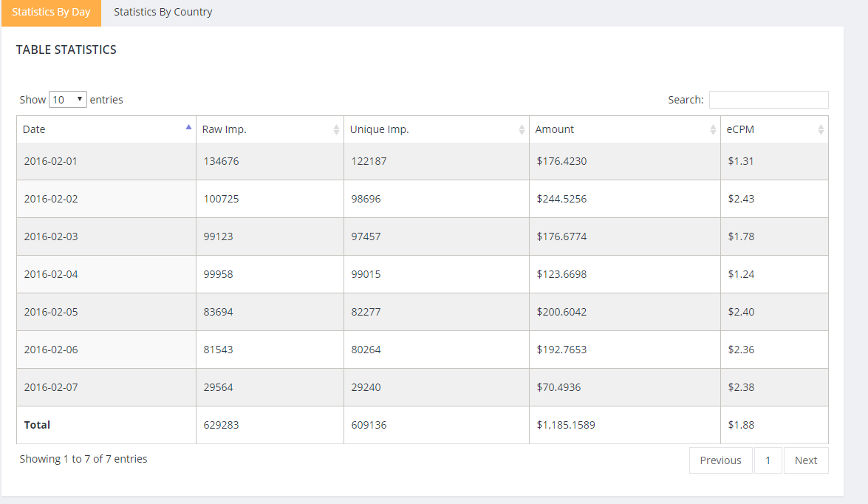
Task: Click the Unique Imp. sort arrows icon
Action: [522, 129]
